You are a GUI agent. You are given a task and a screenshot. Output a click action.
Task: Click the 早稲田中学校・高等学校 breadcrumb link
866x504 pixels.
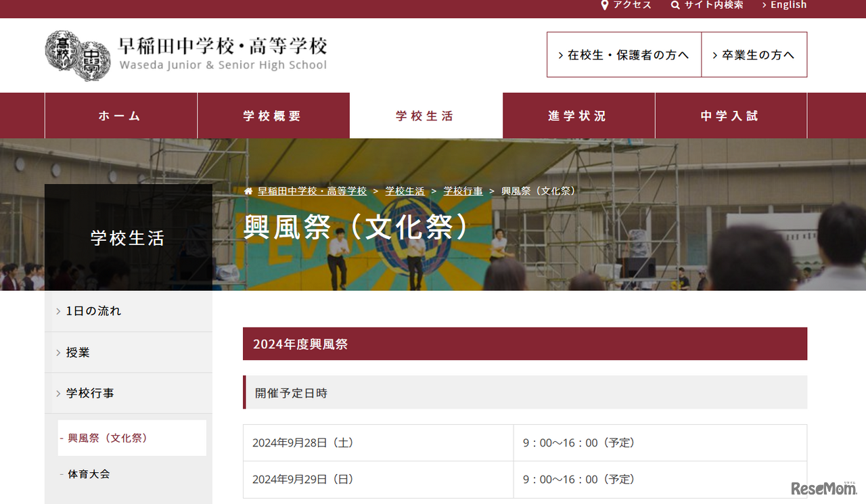(x=312, y=191)
